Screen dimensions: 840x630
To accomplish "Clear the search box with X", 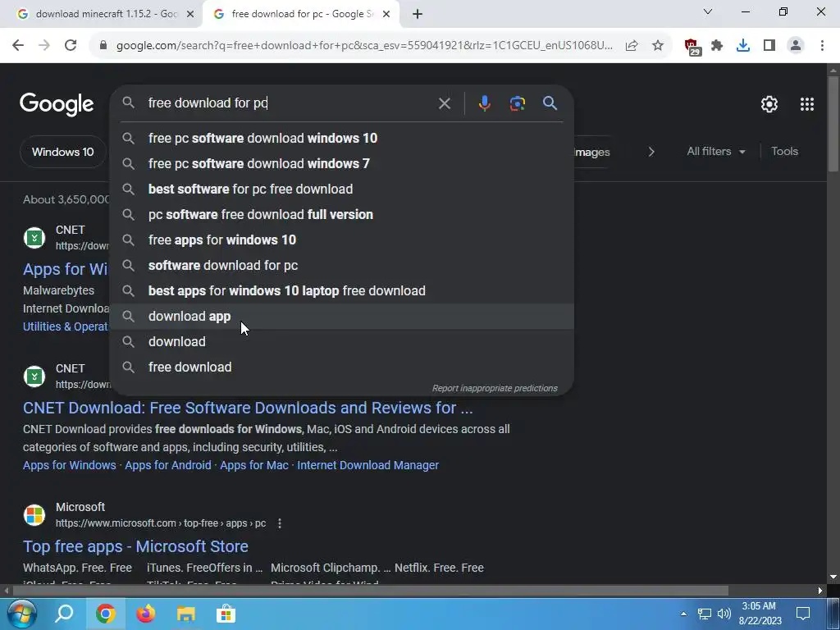I will [444, 103].
